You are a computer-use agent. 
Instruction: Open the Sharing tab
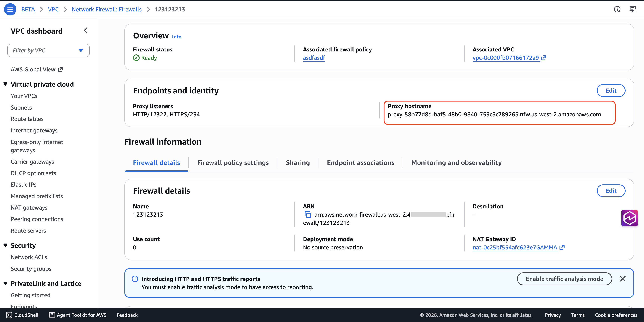298,163
